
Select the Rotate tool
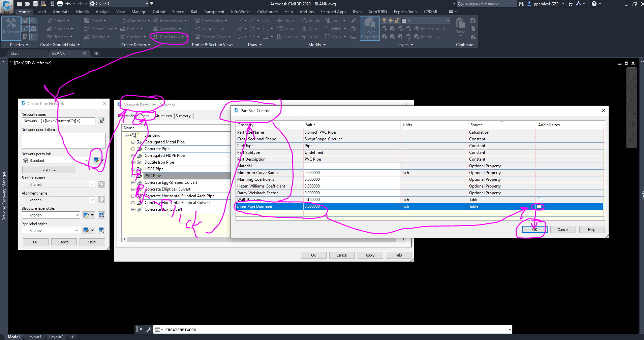[x=311, y=21]
